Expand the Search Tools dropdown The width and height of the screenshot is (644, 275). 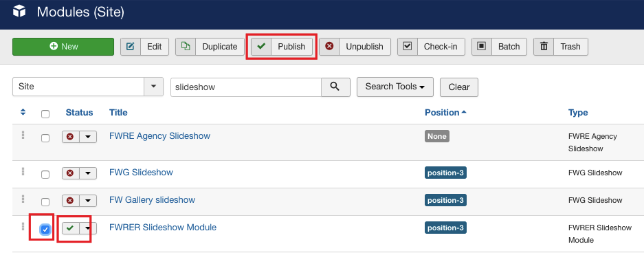(395, 87)
